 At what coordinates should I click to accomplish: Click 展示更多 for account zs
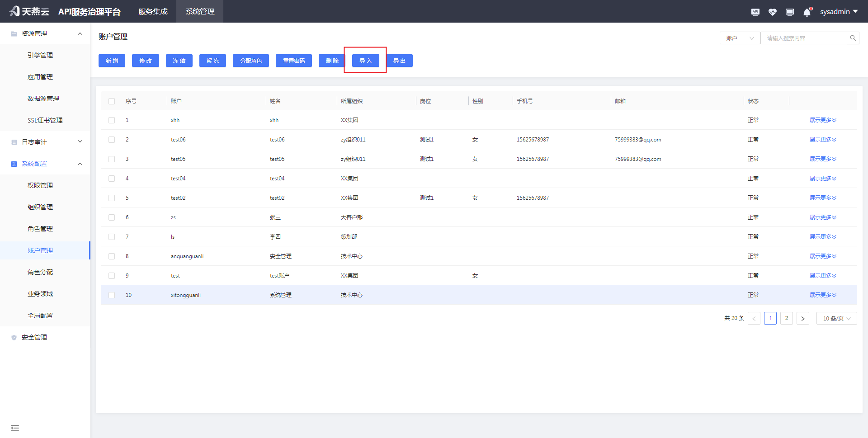pyautogui.click(x=823, y=217)
